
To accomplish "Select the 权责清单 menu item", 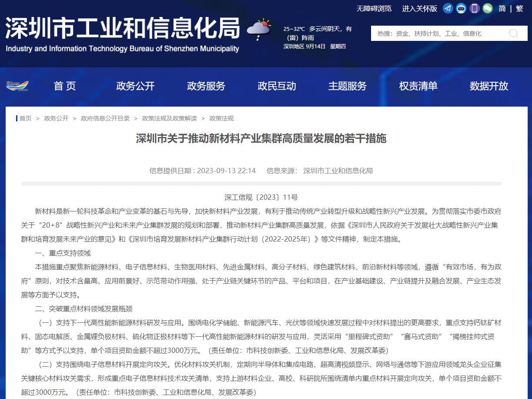I will [x=418, y=86].
